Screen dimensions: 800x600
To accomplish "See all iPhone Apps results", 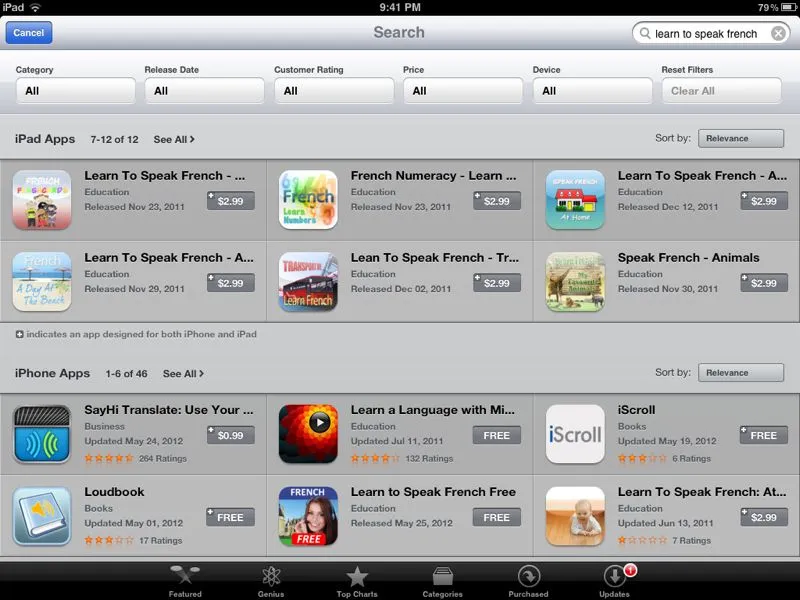I will pos(183,373).
